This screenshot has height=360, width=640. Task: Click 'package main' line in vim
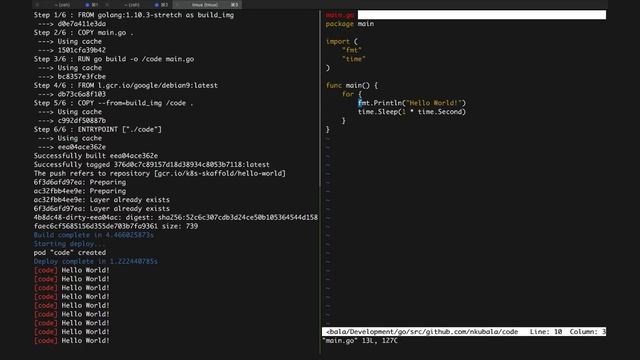pos(350,24)
